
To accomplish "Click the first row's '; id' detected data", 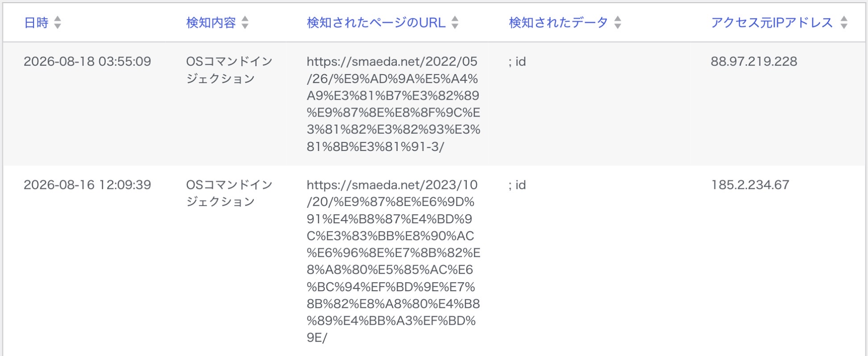I will pos(517,61).
